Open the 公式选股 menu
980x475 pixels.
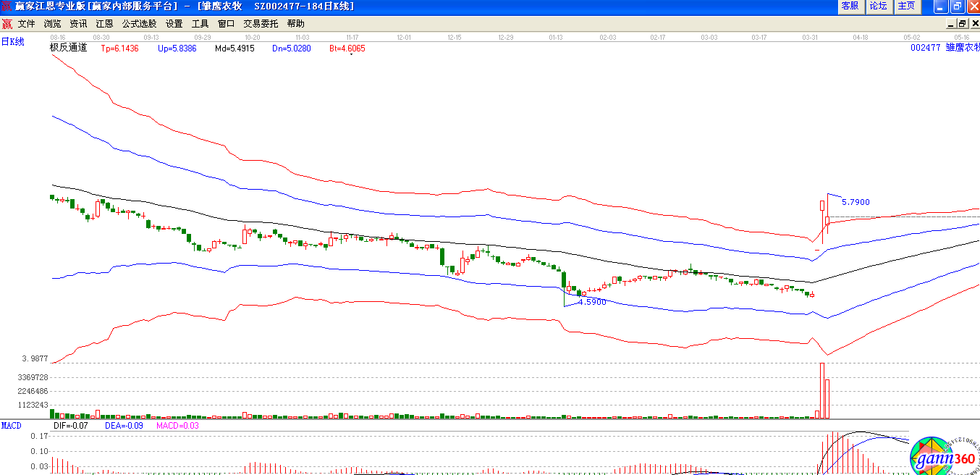139,24
